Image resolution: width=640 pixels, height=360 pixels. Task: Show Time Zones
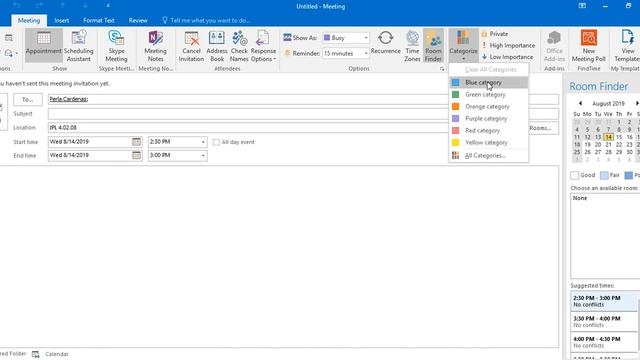pyautogui.click(x=412, y=46)
